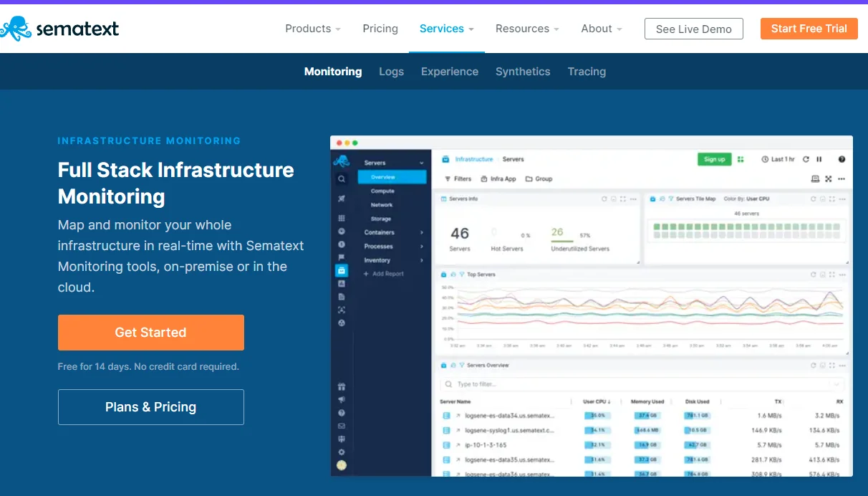Click the settings gear in dashboard sidebar
This screenshot has height=496, width=868.
point(342,452)
